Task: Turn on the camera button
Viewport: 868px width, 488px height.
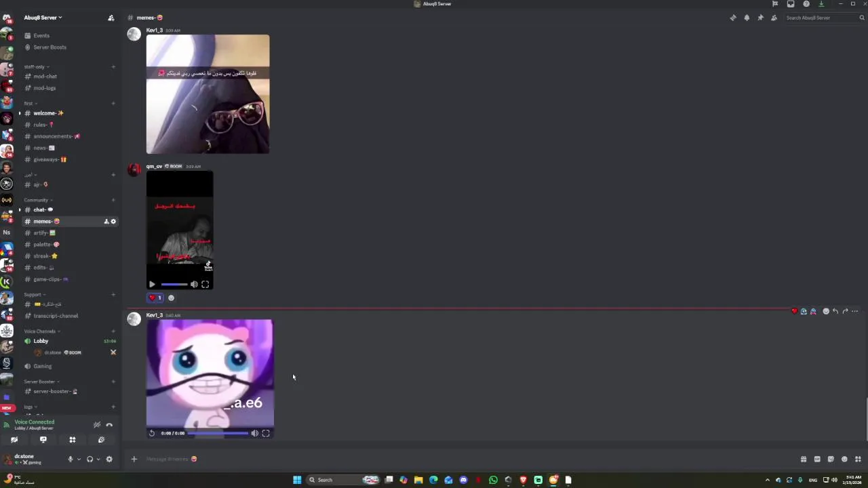Action: point(14,440)
